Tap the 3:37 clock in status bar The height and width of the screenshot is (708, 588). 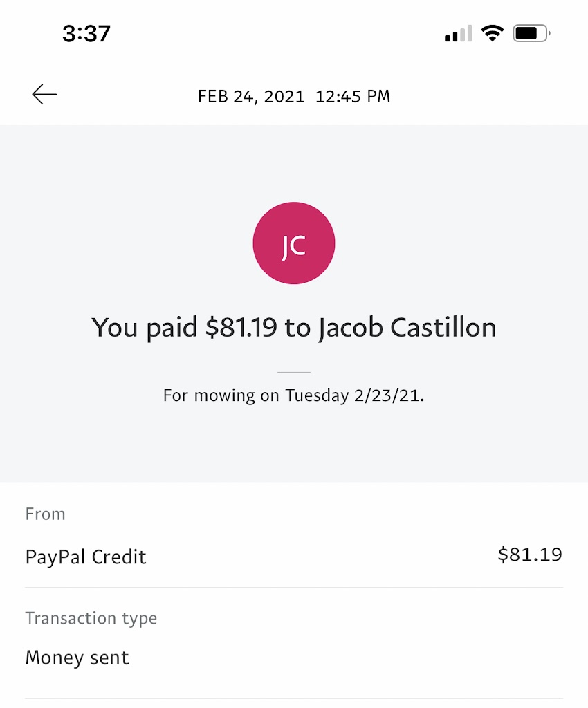click(86, 33)
